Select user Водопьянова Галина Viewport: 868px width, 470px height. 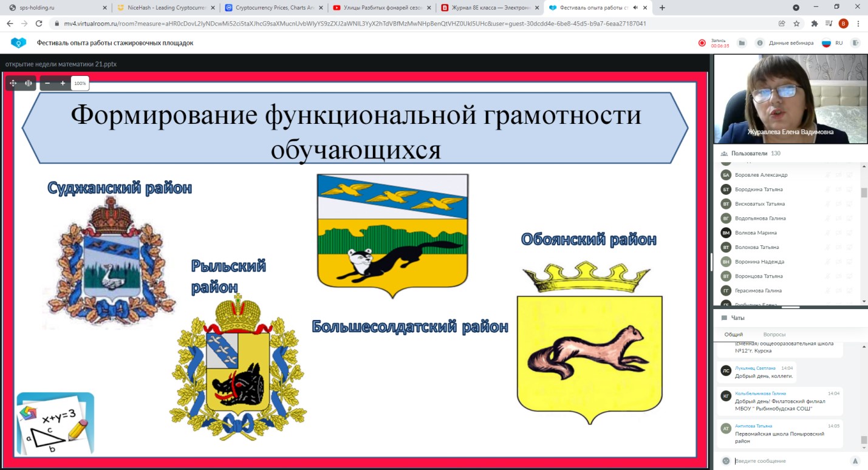point(760,219)
